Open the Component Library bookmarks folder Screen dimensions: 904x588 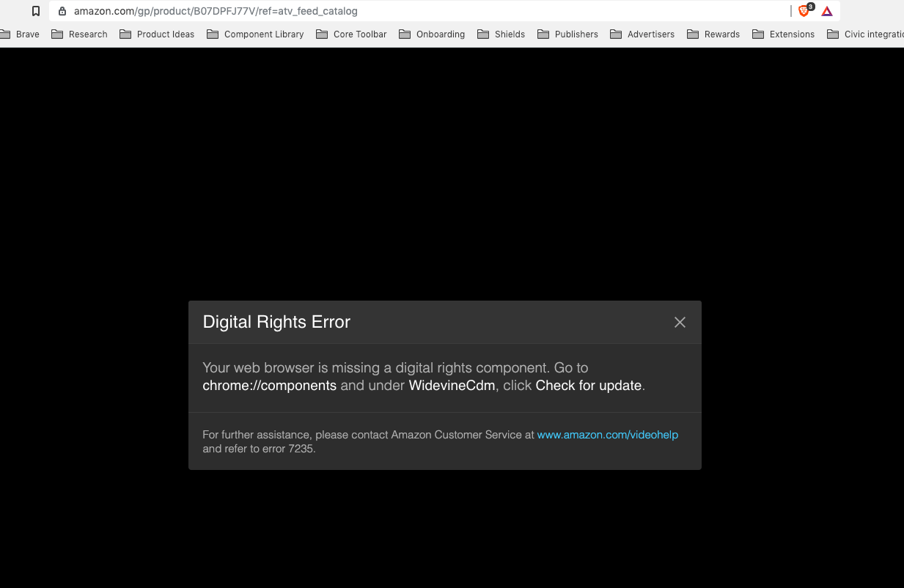pyautogui.click(x=255, y=34)
